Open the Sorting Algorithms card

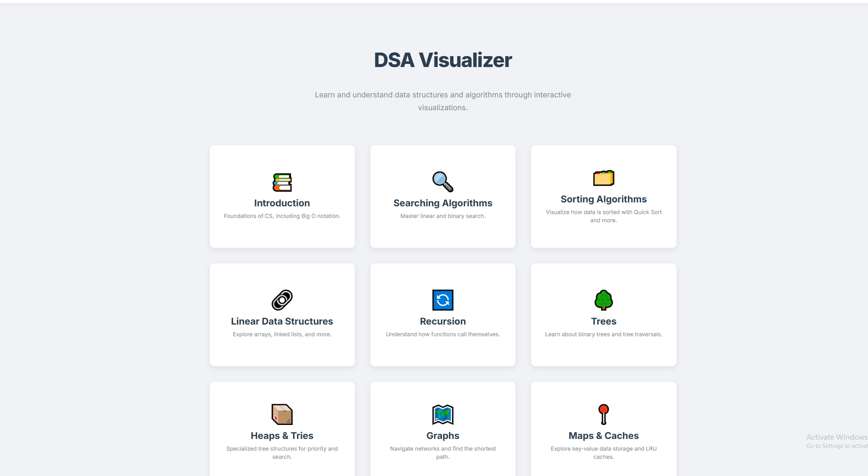point(604,197)
